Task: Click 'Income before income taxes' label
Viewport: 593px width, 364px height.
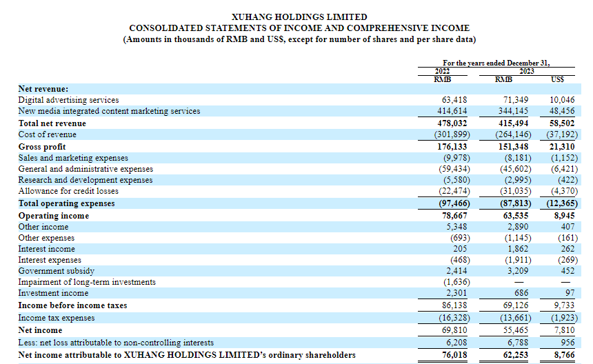Action: pos(72,305)
